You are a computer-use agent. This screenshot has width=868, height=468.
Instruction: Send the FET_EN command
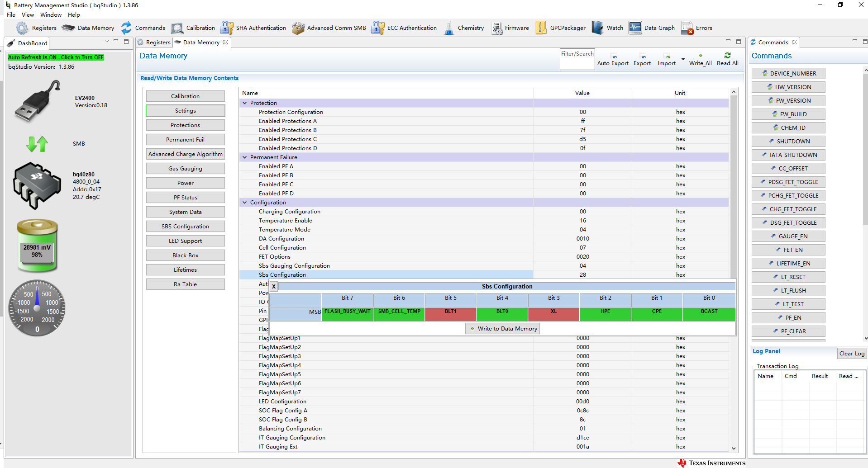(788, 250)
